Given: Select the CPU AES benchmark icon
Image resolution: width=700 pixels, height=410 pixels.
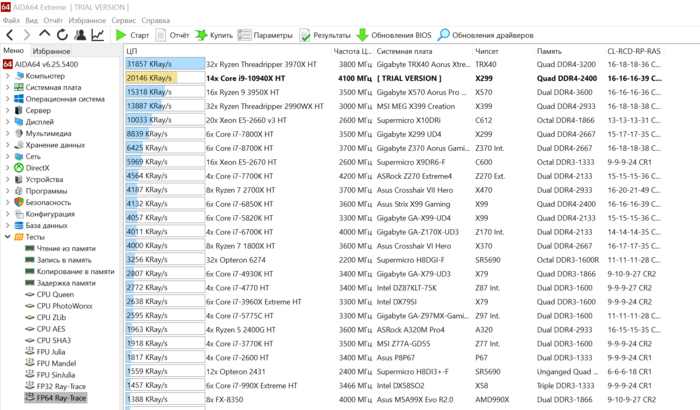Looking at the screenshot, I should click(x=29, y=329).
